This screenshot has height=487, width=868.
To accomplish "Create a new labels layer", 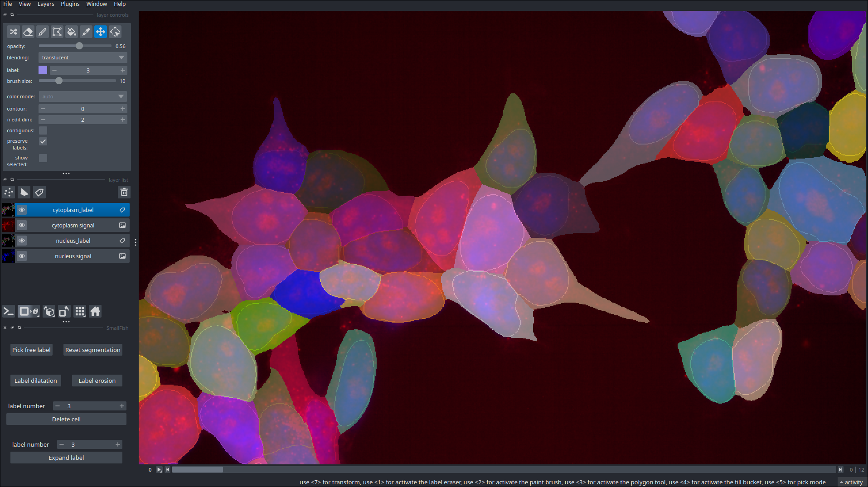I will [x=39, y=192].
